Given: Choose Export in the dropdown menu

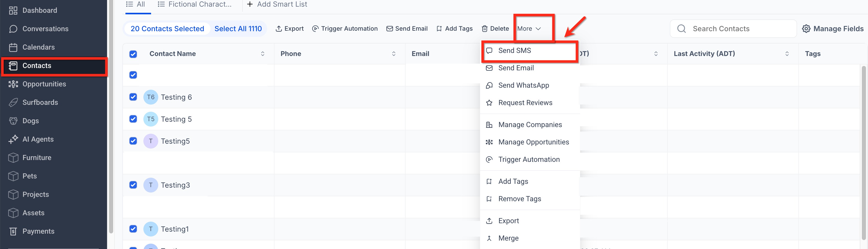Looking at the screenshot, I should pos(530,221).
